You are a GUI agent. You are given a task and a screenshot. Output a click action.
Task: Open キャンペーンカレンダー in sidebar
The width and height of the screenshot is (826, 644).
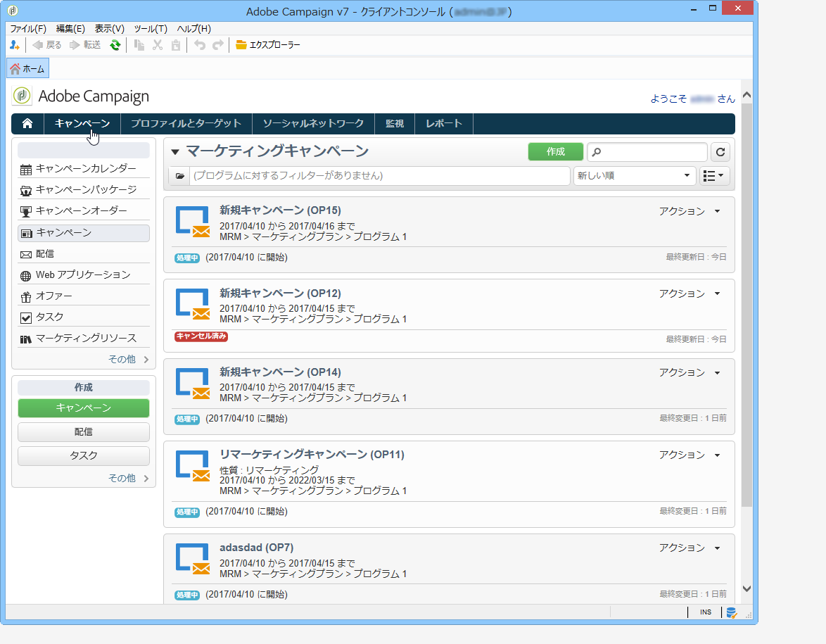click(84, 169)
